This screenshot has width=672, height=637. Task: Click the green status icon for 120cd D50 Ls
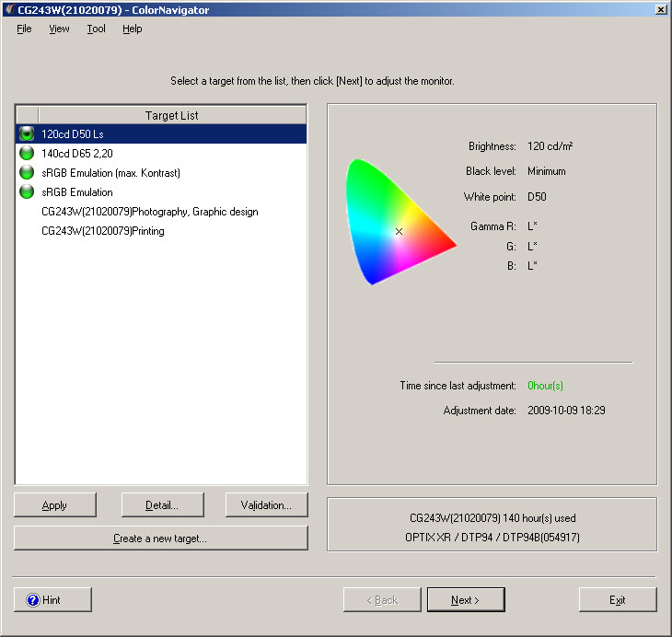click(x=27, y=133)
